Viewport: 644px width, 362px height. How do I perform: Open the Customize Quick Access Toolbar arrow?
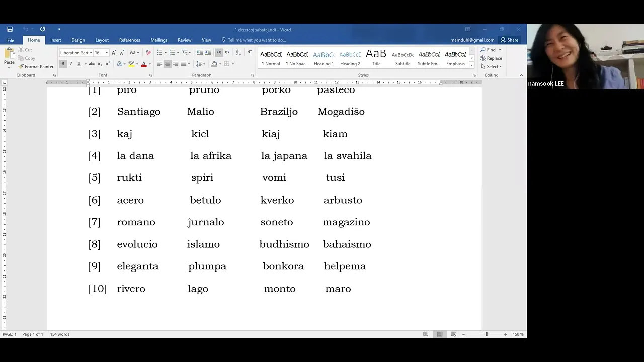[59, 29]
